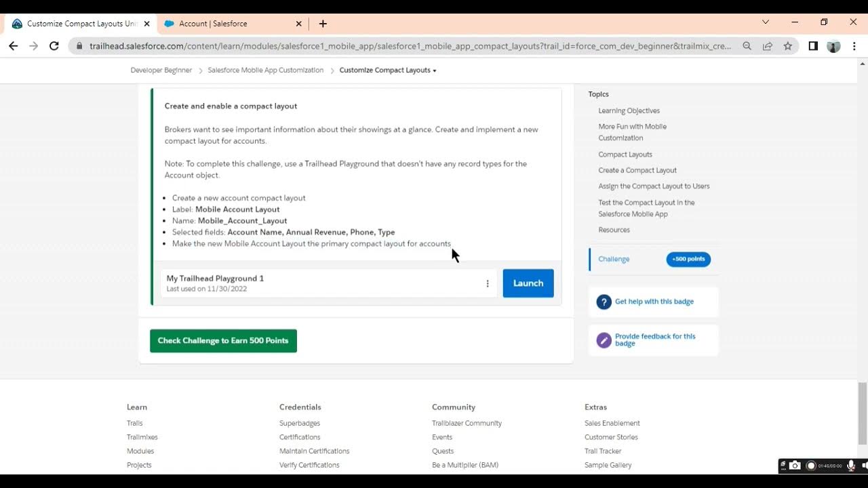Open the Chrome profile avatar
The width and height of the screenshot is (868, 488).
833,46
